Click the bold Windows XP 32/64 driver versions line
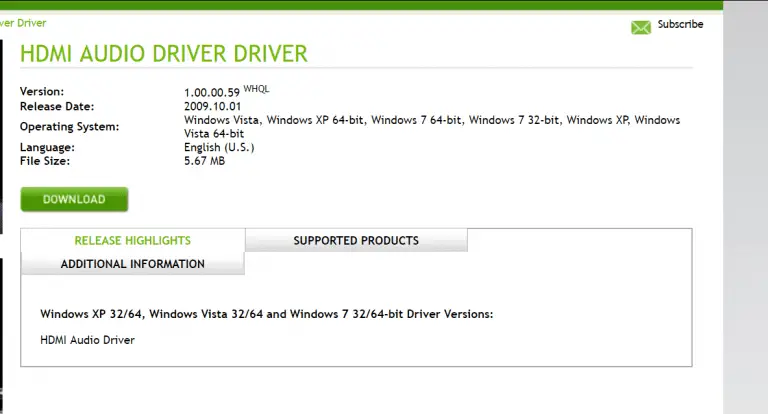The width and height of the screenshot is (768, 414). click(266, 314)
